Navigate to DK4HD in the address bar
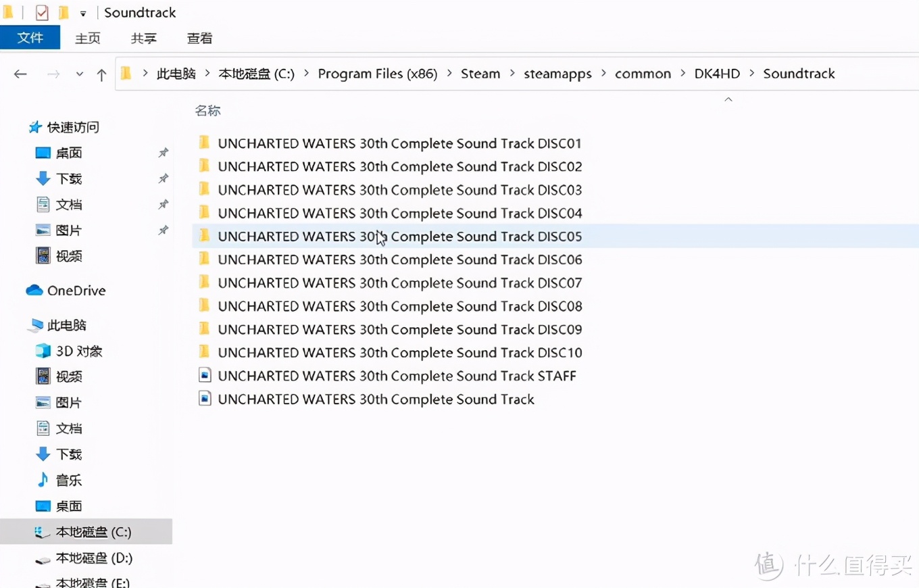 717,74
